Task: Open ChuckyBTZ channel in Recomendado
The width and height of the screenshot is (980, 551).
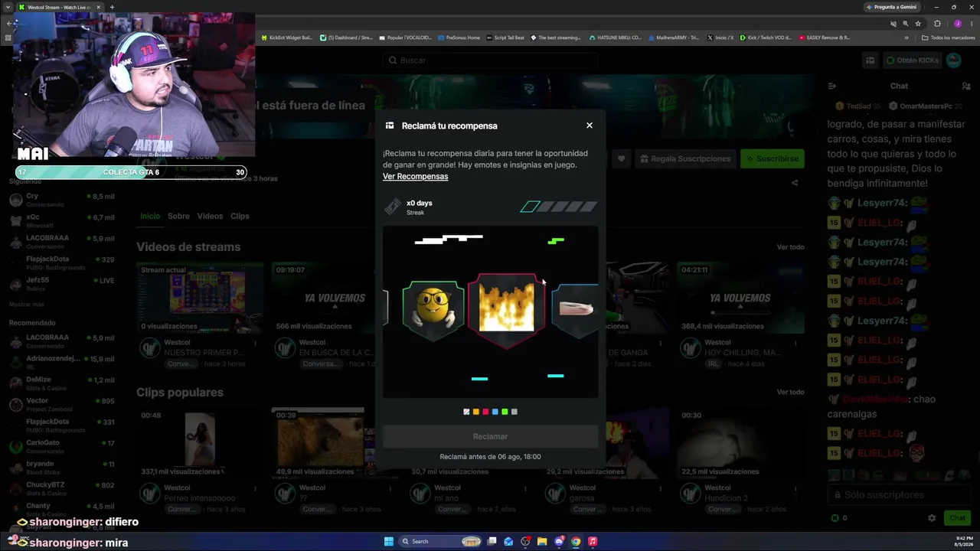Action: [x=61, y=488]
